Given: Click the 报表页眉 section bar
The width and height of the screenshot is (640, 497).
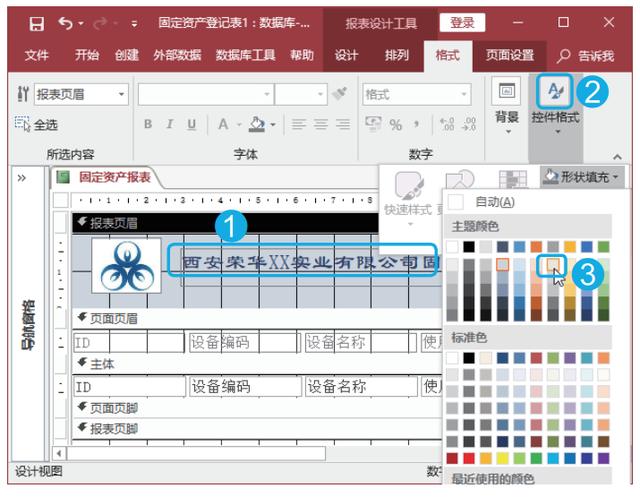Looking at the screenshot, I should click(x=226, y=223).
